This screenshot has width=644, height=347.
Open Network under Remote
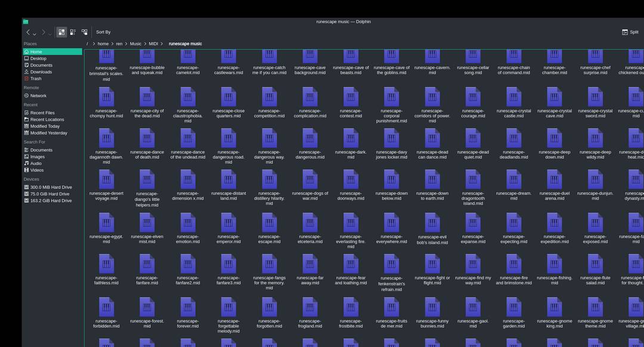52,95
